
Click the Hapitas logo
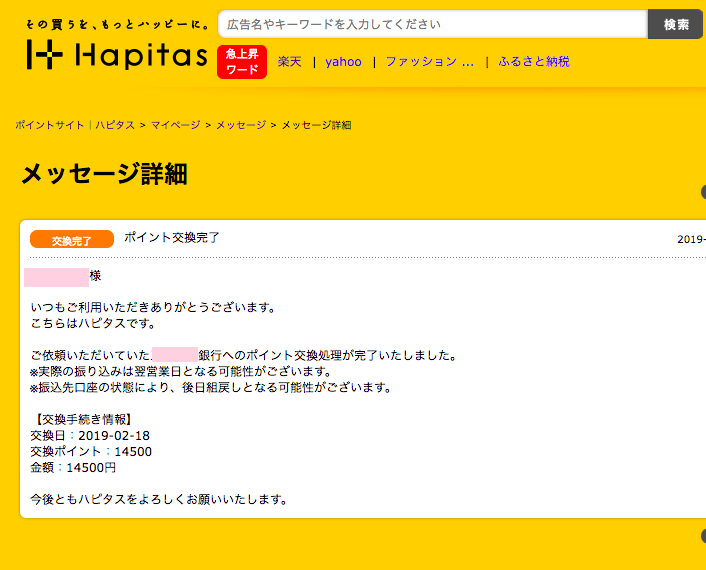(x=116, y=53)
